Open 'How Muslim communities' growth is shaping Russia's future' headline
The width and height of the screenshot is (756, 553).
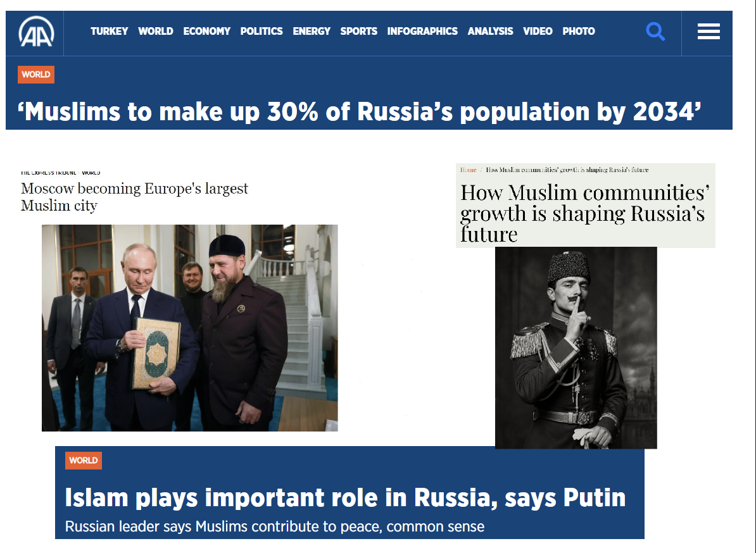[585, 213]
